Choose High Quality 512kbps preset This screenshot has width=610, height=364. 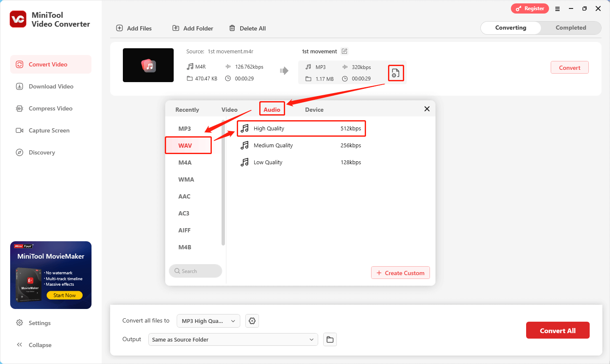coord(301,128)
